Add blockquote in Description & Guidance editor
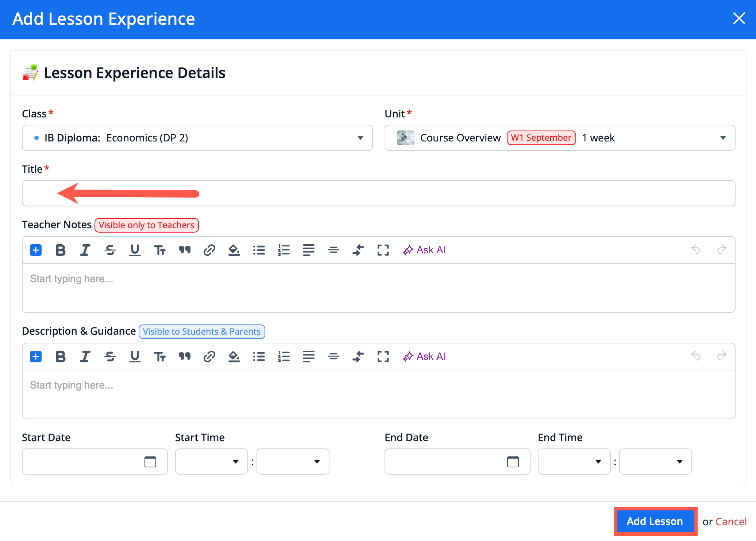This screenshot has width=756, height=541. click(185, 357)
